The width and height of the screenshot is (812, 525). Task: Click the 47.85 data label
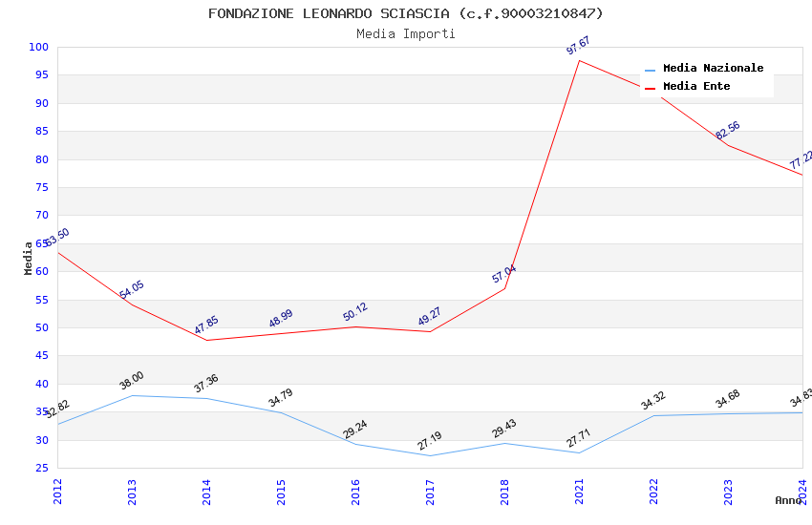click(206, 325)
